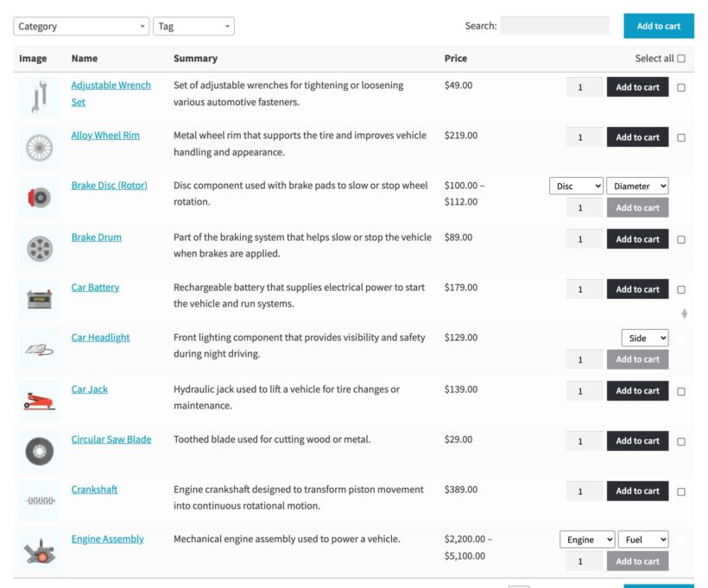
Task: Sort table by the Name column header
Action: 85,58
